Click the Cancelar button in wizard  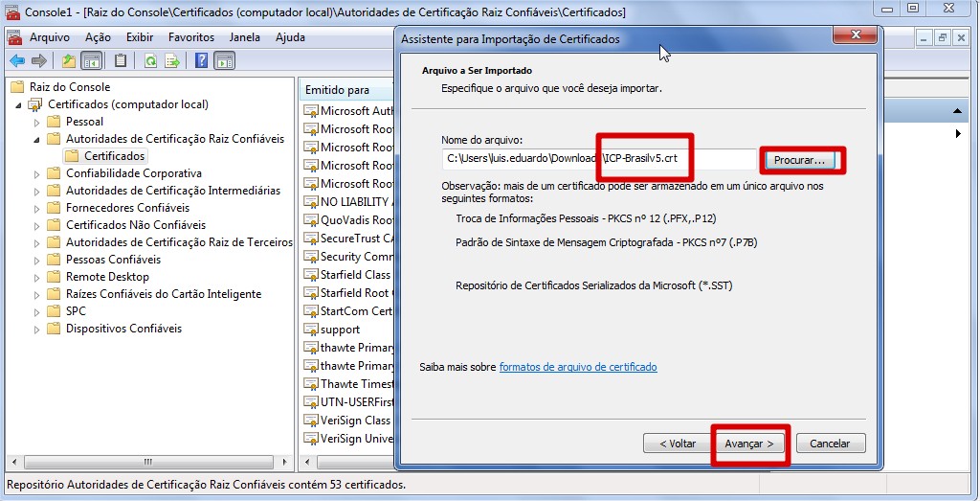830,444
